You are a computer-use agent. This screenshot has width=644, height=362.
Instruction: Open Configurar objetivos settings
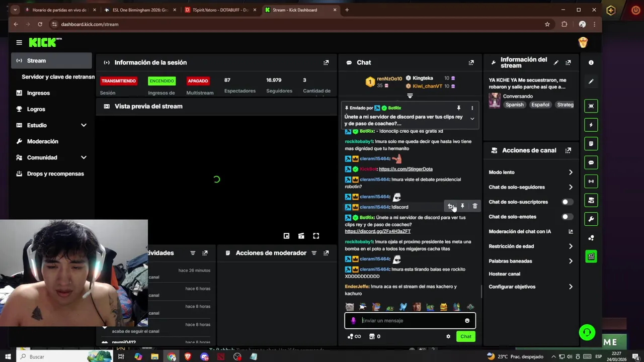[x=531, y=287]
